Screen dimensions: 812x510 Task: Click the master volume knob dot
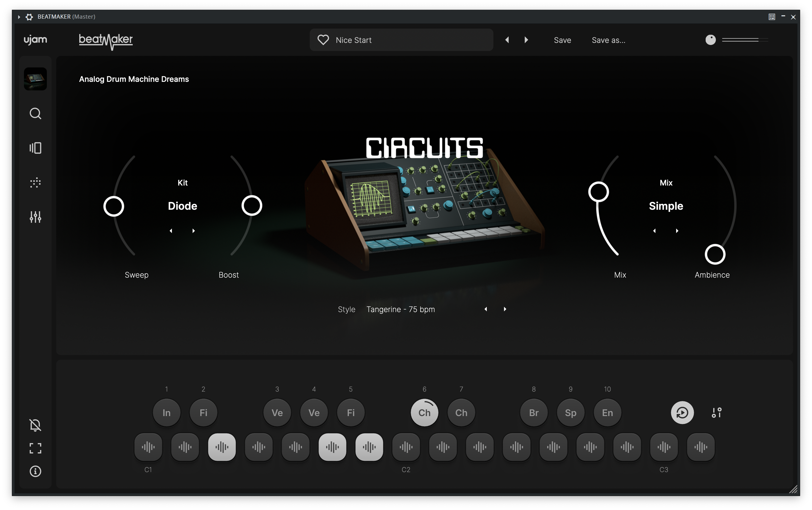coord(710,40)
